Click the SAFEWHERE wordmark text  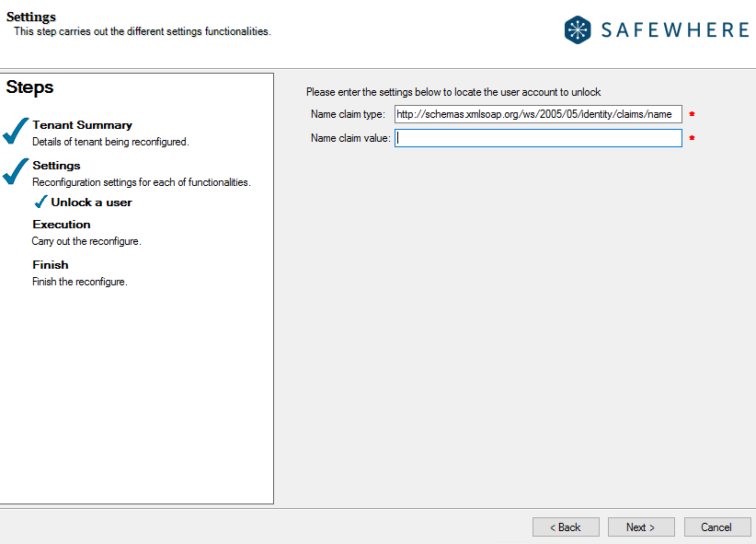point(675,30)
